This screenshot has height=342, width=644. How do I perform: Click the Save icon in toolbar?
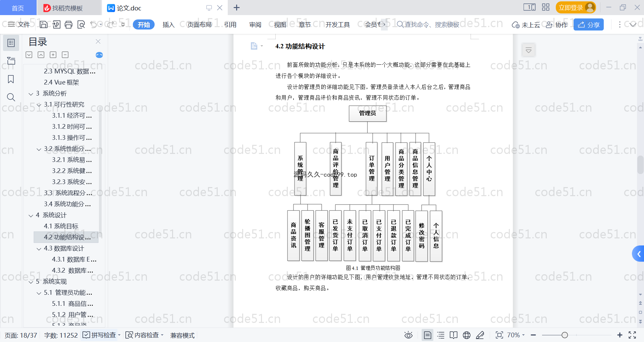(44, 24)
